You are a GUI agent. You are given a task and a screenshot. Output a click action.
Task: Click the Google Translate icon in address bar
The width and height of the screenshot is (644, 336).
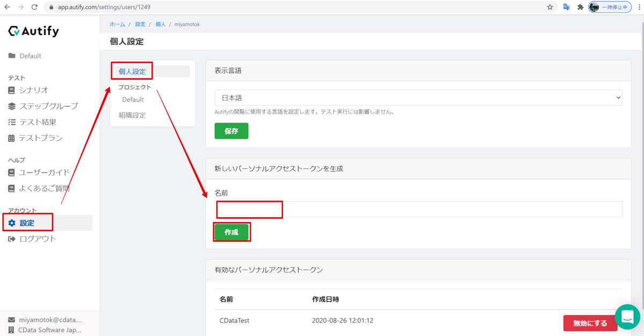click(x=566, y=7)
